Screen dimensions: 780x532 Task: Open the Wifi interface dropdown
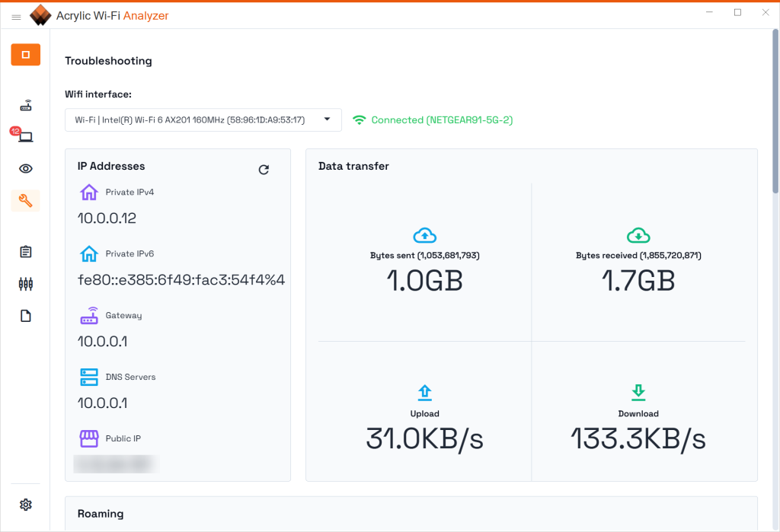coord(203,119)
